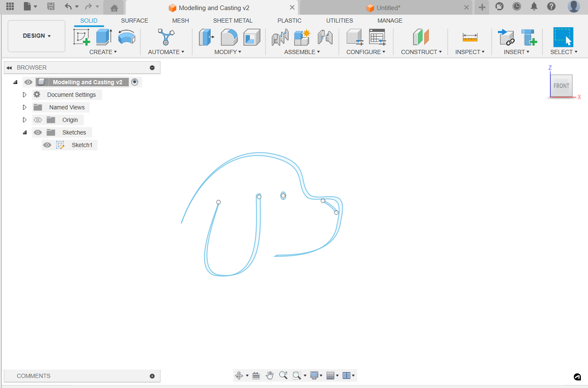Screen dimensions: 588x388
Task: Open the ASSEMBLE dropdown menu
Action: tap(302, 52)
